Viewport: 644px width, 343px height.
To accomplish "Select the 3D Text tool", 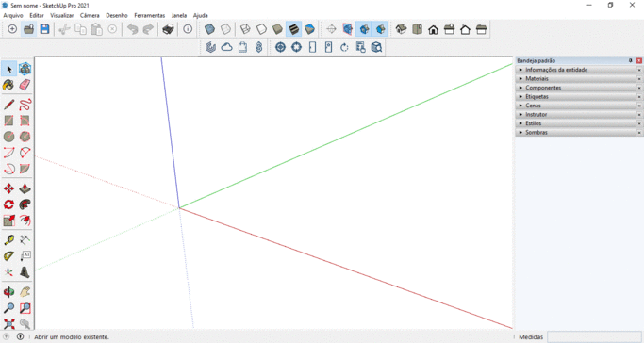I will tap(25, 271).
